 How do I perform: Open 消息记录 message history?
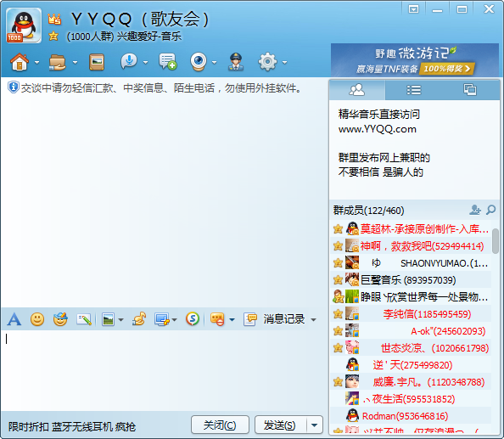tap(274, 319)
